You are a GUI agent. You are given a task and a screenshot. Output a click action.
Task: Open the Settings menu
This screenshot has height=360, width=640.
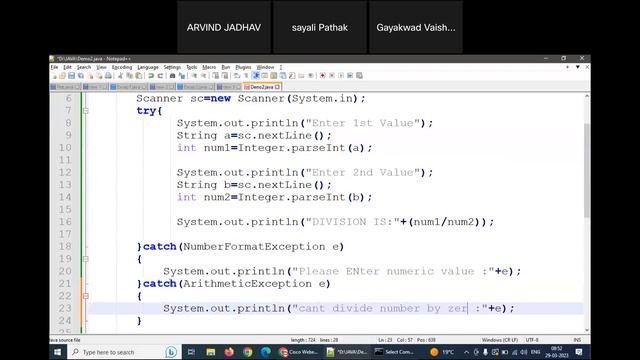(x=172, y=67)
